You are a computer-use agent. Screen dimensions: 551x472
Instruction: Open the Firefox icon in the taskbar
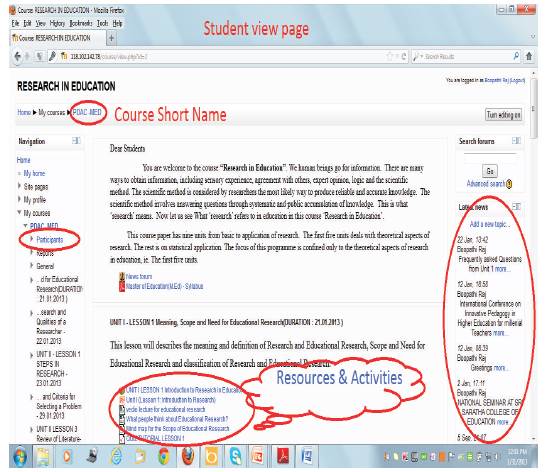[x=188, y=456]
